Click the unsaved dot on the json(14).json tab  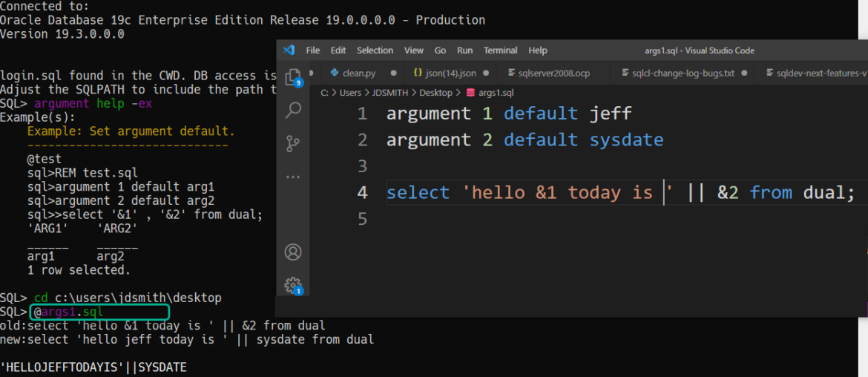click(485, 73)
